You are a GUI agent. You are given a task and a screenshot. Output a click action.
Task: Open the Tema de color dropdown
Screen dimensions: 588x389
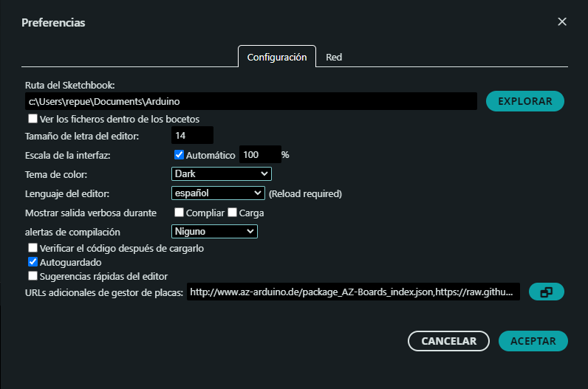click(x=221, y=174)
